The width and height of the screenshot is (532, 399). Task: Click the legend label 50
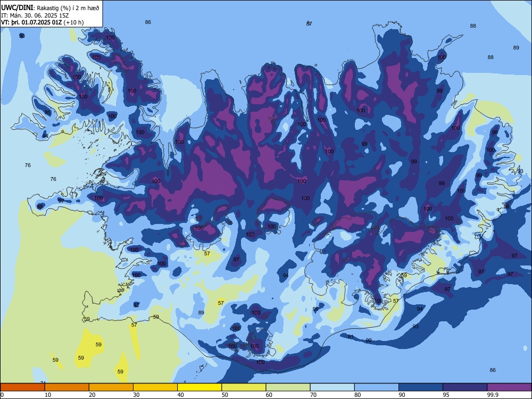(225, 395)
